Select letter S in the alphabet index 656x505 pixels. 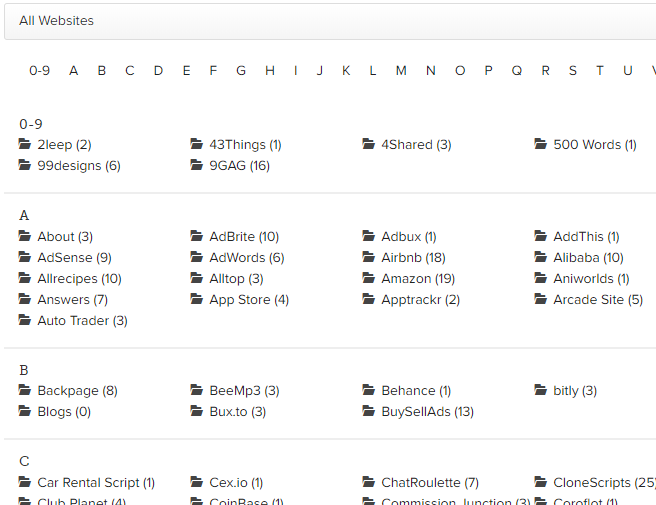coord(573,71)
